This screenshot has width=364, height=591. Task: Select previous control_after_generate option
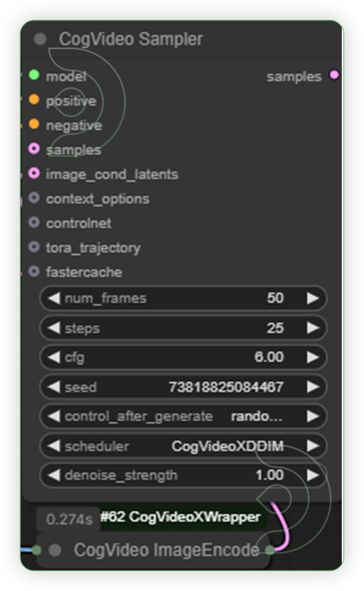(54, 416)
